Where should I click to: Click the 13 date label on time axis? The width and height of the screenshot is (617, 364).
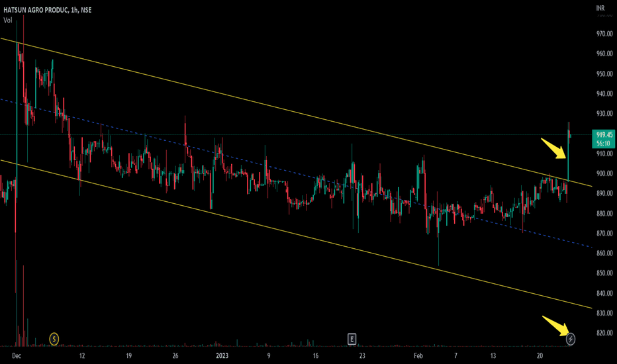[493, 356]
